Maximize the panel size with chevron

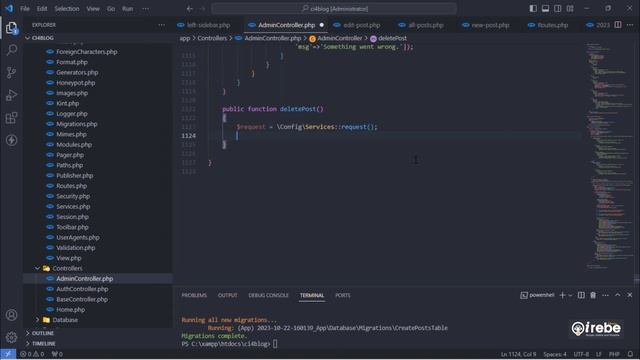point(618,295)
